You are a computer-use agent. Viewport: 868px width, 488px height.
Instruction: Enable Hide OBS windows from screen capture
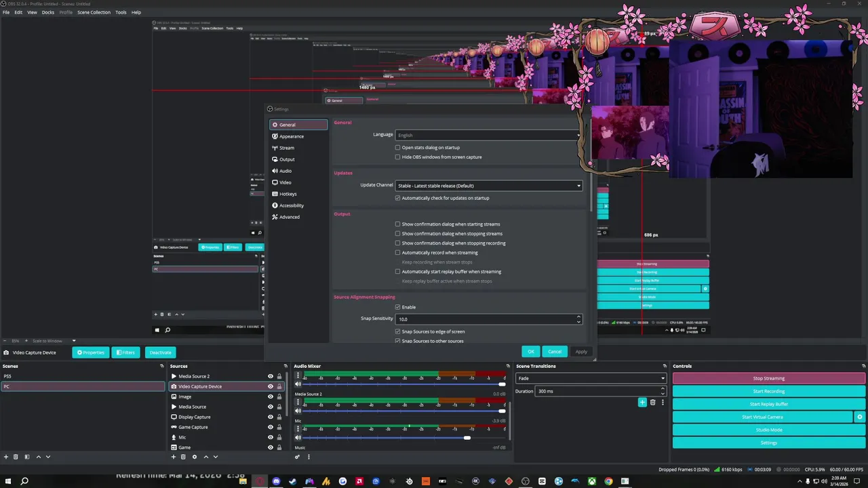pyautogui.click(x=397, y=157)
